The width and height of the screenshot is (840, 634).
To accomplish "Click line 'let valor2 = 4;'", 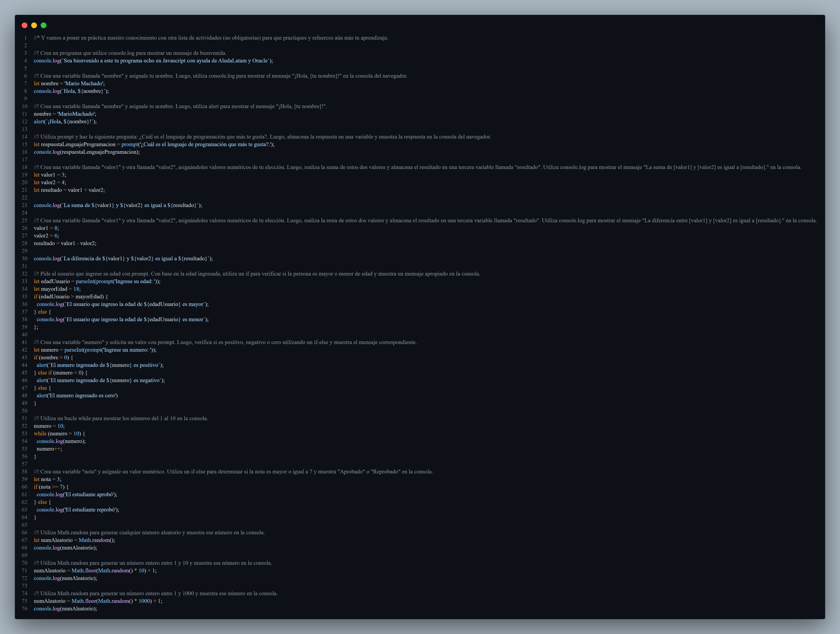I will click(50, 182).
